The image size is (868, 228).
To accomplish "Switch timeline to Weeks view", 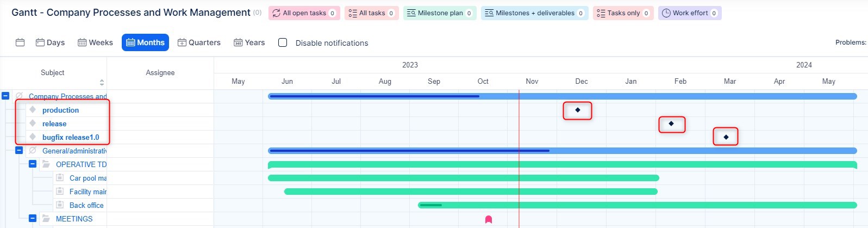I will [x=95, y=42].
